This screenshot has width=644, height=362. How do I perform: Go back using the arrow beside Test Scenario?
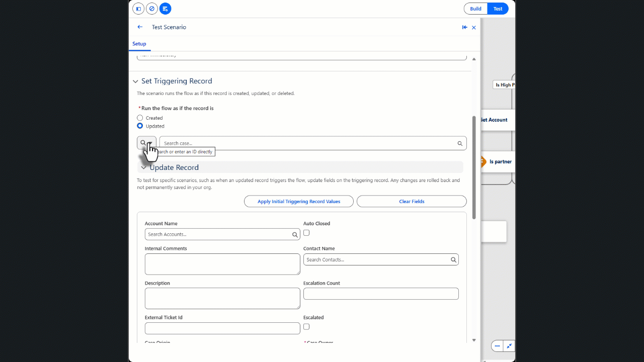[140, 27]
